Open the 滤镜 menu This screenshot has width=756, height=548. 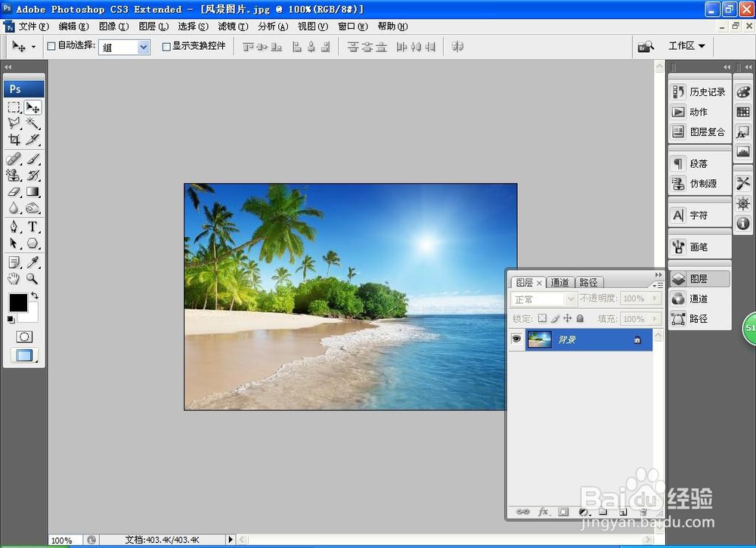click(x=233, y=26)
